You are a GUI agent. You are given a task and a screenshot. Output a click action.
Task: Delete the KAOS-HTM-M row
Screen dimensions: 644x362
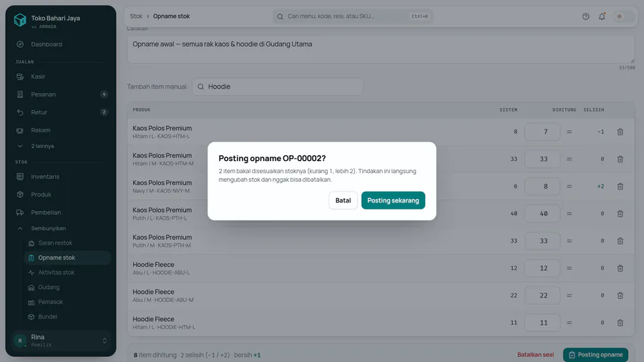click(x=620, y=159)
